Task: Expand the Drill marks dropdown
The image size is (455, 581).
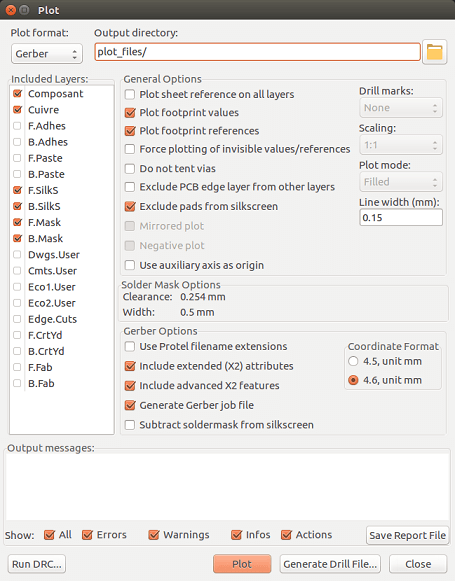Action: 401,108
